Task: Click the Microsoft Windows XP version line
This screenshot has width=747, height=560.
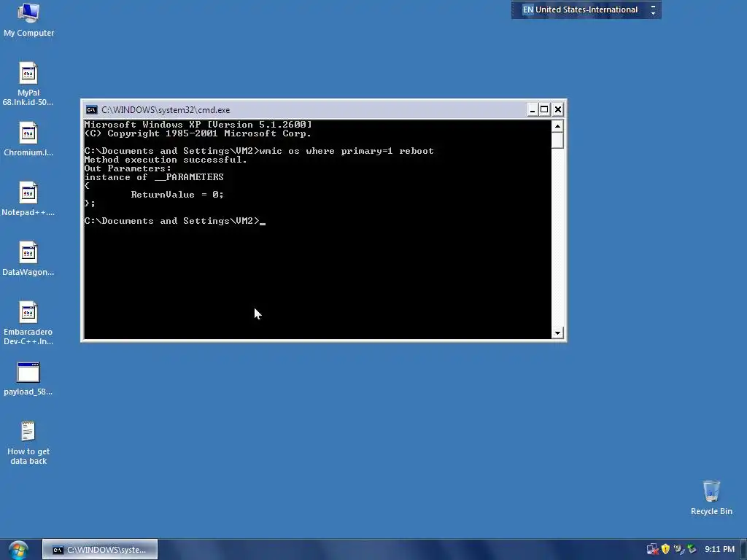Action: (x=198, y=124)
